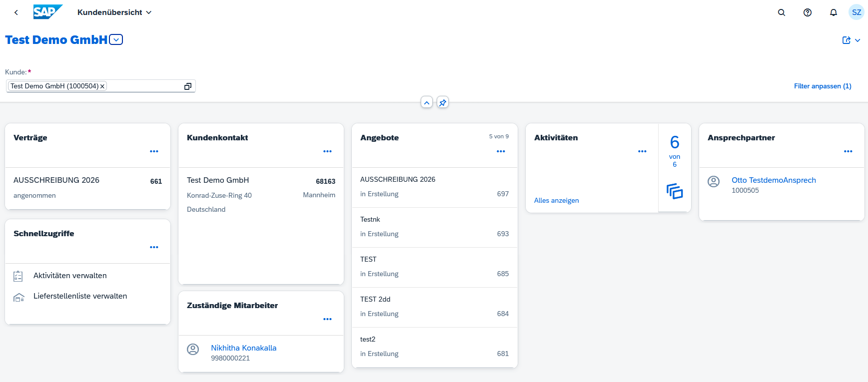Open the Schnellzugriffe card options menu
This screenshot has width=868, height=382.
tap(154, 247)
